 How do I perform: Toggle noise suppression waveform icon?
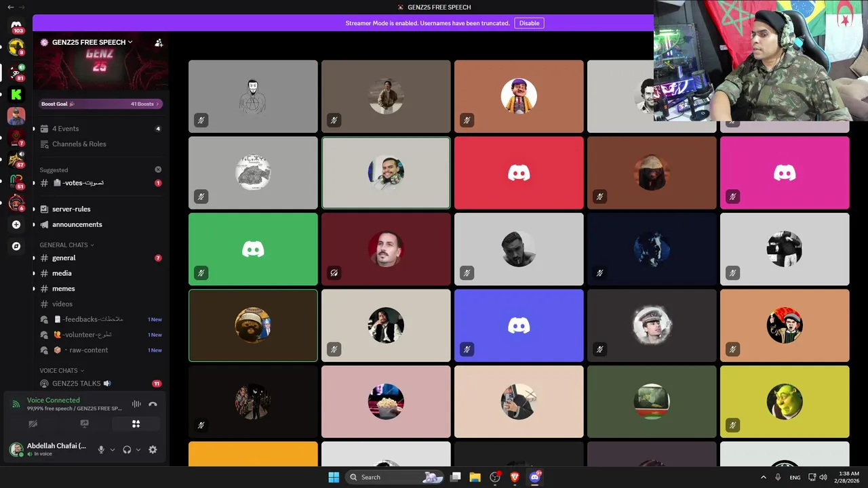click(136, 404)
